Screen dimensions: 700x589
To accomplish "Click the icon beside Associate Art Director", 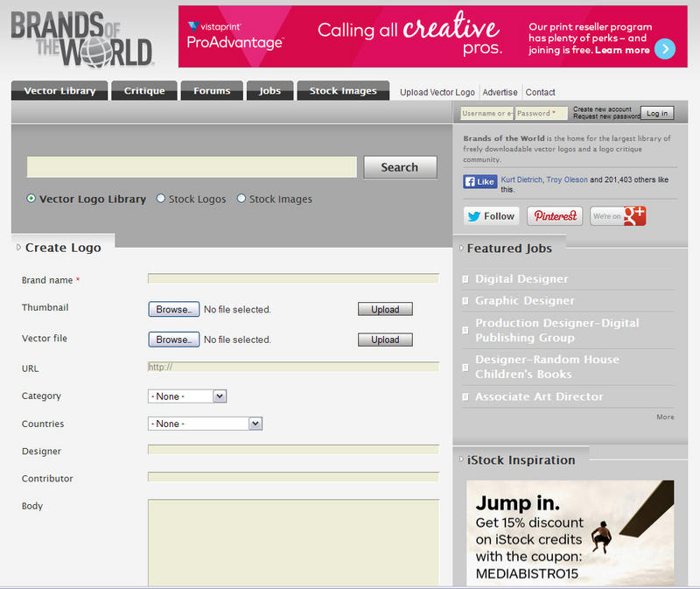I will point(465,397).
